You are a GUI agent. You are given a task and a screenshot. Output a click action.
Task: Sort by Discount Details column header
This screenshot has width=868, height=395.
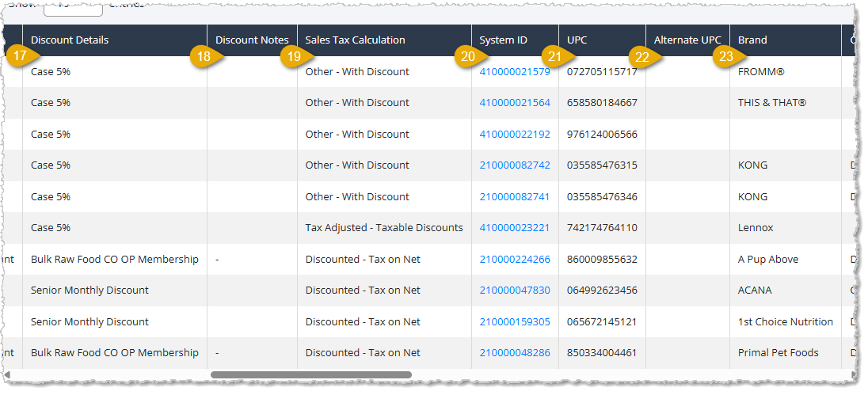(x=115, y=40)
